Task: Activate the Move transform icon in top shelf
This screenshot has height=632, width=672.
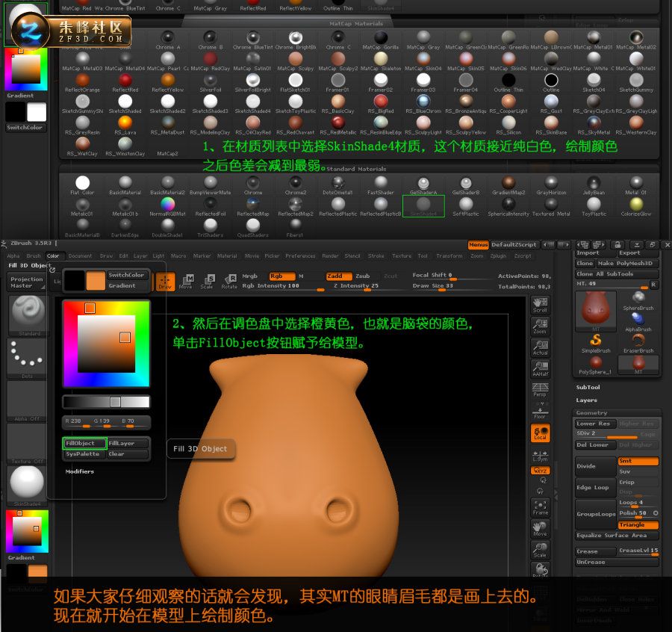Action: (x=186, y=282)
